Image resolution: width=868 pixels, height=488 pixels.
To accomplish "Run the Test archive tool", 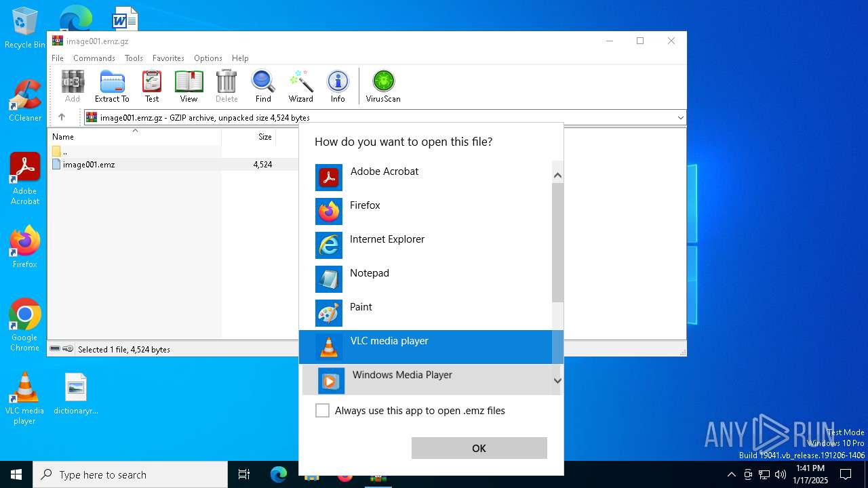I will point(152,86).
